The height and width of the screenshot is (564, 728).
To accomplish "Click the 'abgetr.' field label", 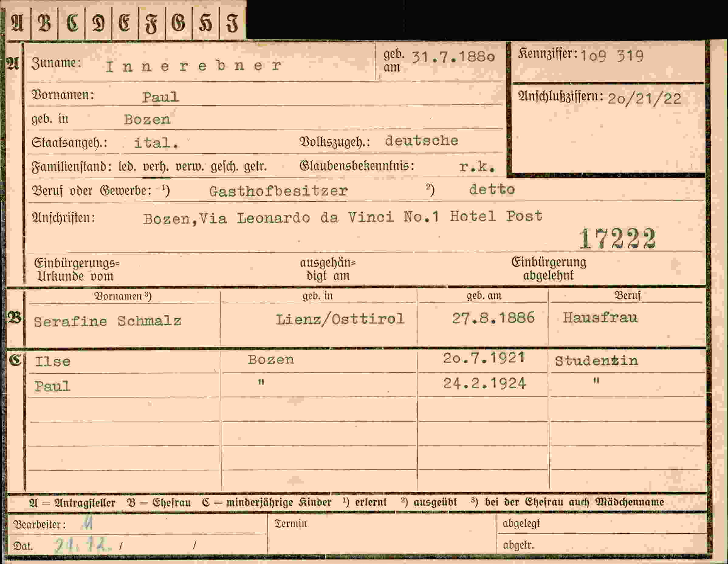I will 518,545.
